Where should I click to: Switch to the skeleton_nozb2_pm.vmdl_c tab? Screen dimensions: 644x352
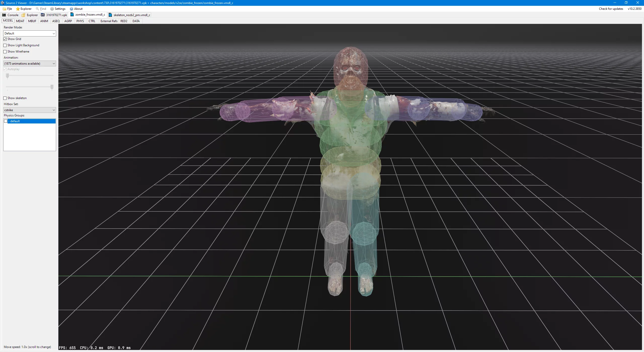[x=129, y=15]
